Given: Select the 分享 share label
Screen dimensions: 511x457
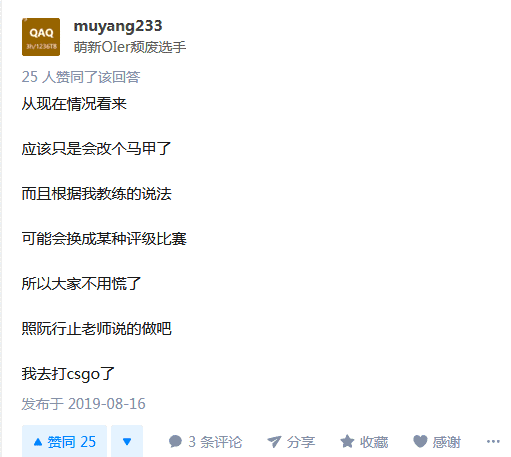Looking at the screenshot, I should [301, 442].
